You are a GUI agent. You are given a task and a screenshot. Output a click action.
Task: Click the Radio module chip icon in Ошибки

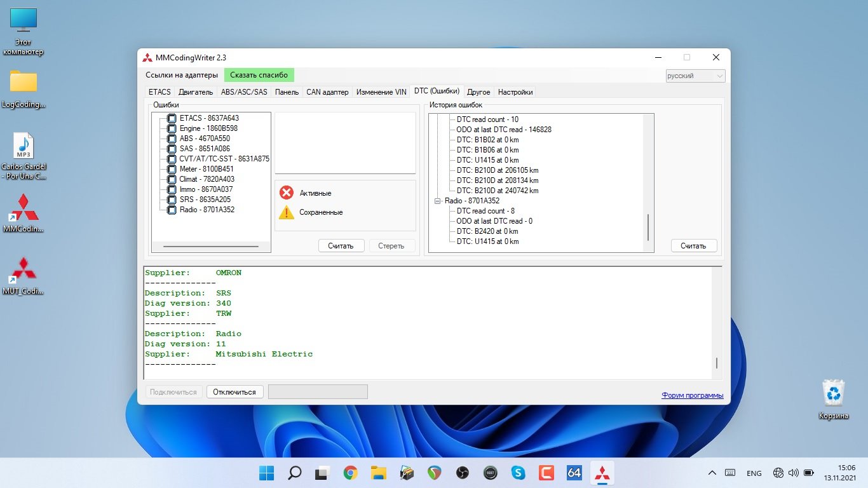[172, 210]
